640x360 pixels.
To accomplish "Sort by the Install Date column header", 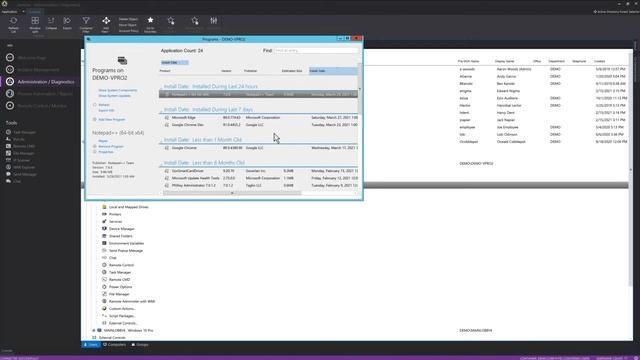I will click(333, 71).
